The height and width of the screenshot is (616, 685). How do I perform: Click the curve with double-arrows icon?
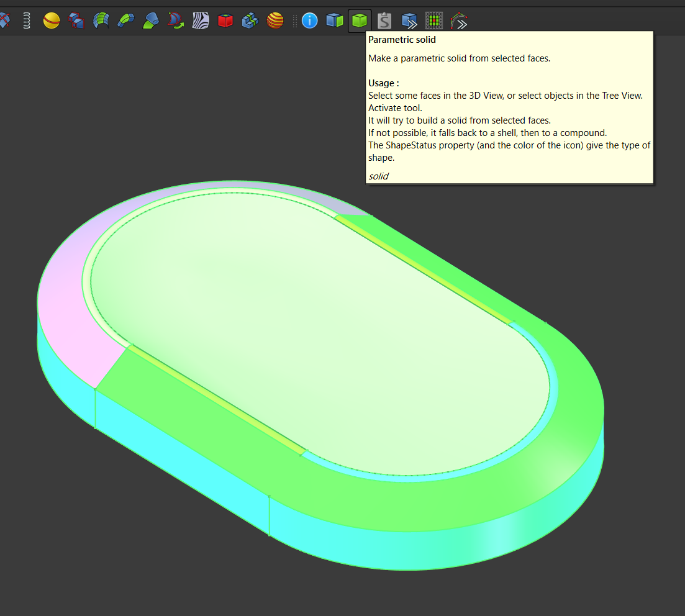click(459, 21)
